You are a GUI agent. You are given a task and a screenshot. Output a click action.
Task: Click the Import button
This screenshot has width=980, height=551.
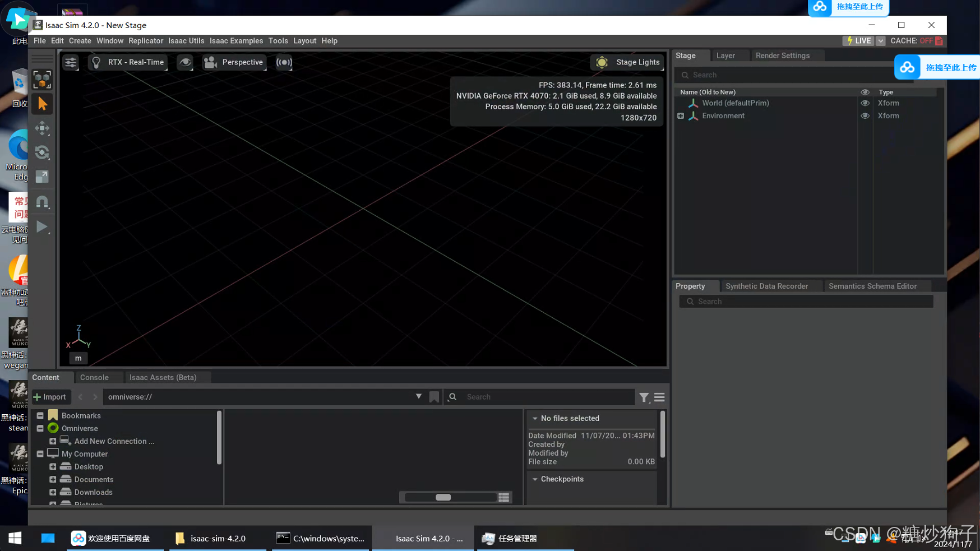coord(50,397)
